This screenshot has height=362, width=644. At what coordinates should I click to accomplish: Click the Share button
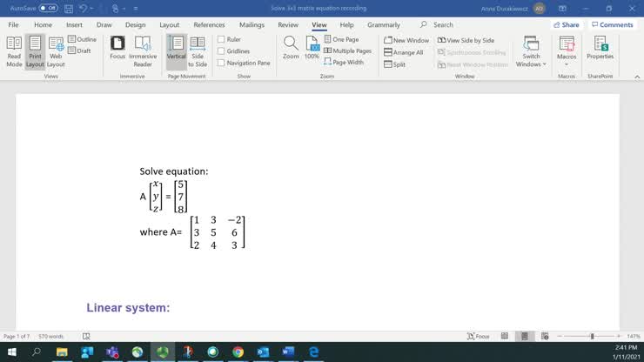[x=567, y=25]
